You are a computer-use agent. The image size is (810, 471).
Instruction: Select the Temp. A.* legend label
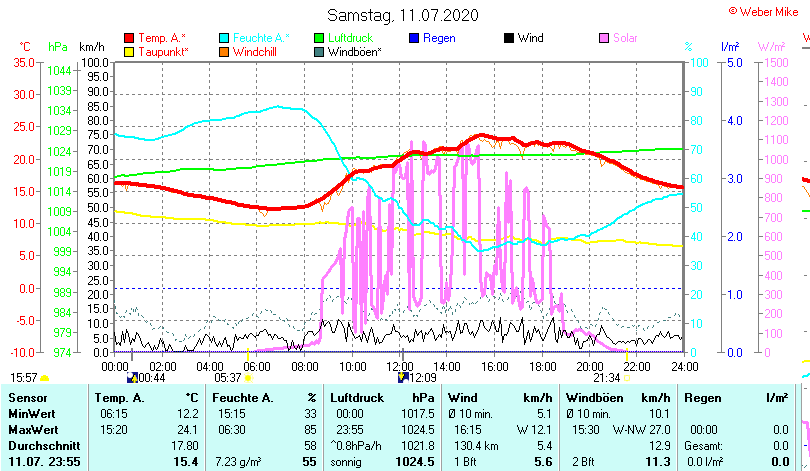point(162,38)
